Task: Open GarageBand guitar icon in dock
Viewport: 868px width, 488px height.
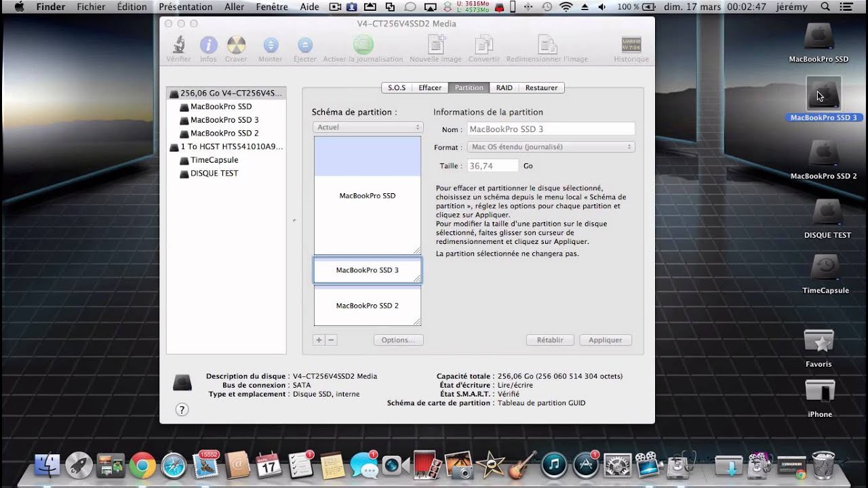Action: click(522, 465)
